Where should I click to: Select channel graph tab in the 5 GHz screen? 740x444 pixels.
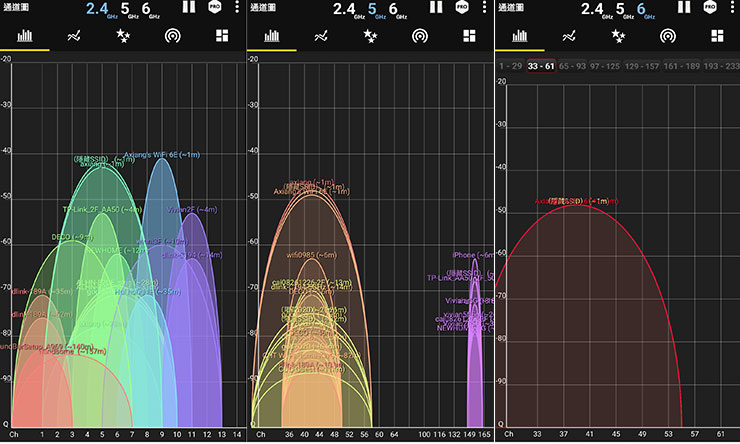(x=272, y=36)
